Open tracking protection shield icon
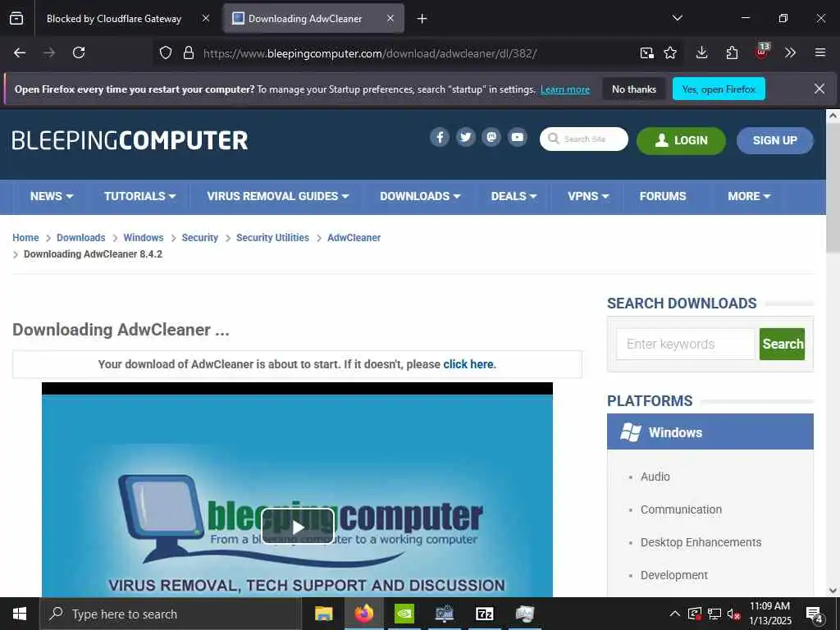 click(166, 53)
